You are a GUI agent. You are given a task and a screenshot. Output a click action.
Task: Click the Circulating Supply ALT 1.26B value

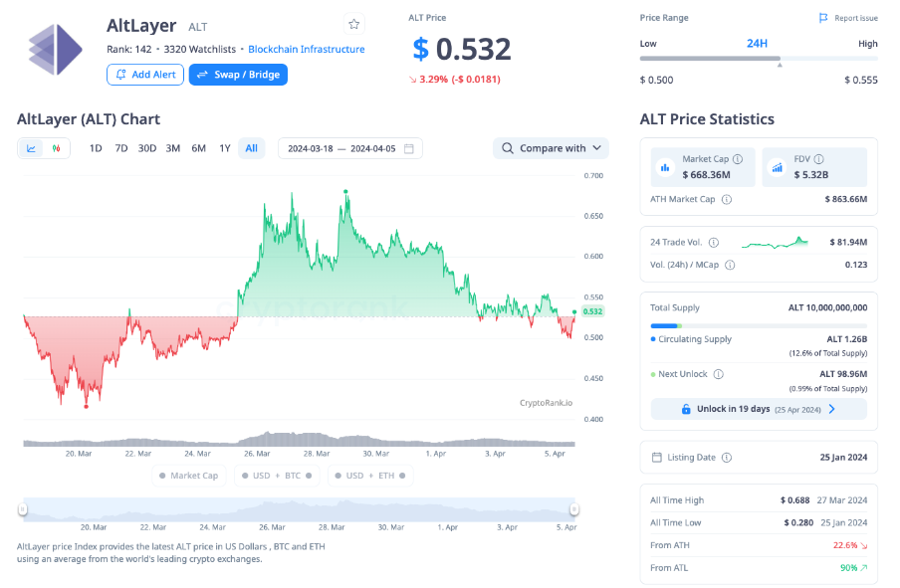846,339
